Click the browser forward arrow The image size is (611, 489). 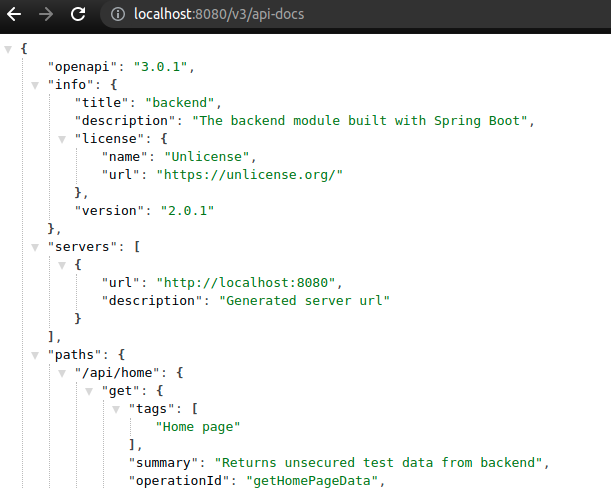[46, 14]
